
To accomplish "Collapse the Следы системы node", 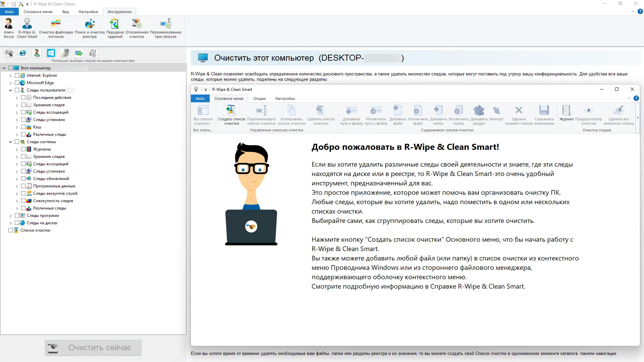I will click(10, 142).
